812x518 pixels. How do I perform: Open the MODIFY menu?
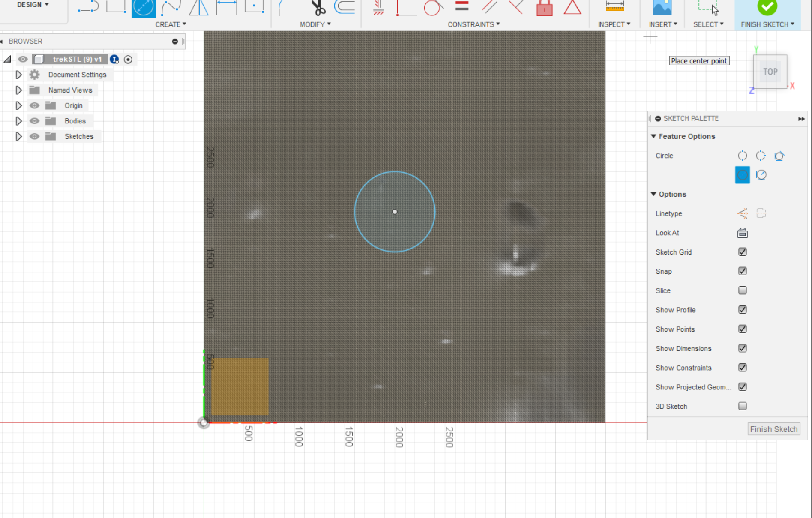point(315,24)
